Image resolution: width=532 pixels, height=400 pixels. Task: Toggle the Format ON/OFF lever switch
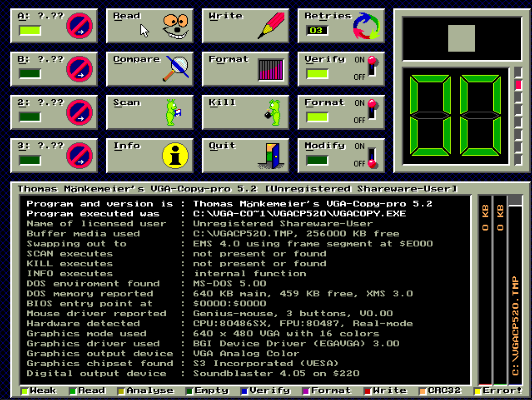pyautogui.click(x=372, y=110)
